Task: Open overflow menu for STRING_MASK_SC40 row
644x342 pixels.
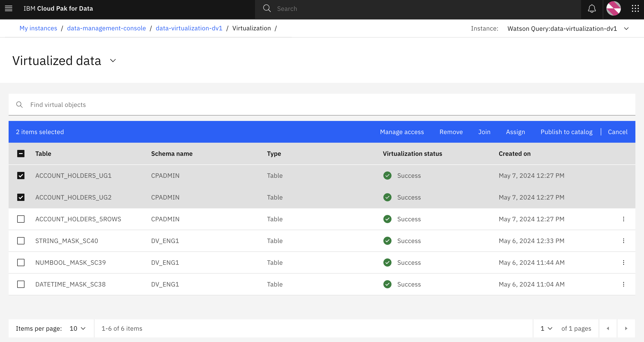Action: pos(623,241)
